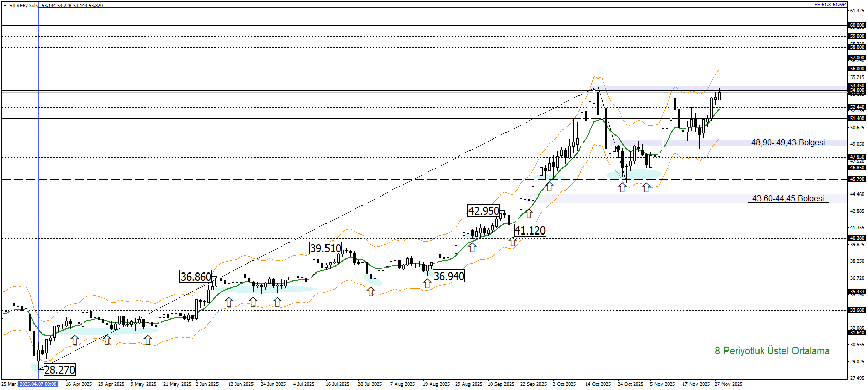This screenshot has height=390, width=868.
Task: Click the leftmost up arrow marker
Action: tap(75, 340)
